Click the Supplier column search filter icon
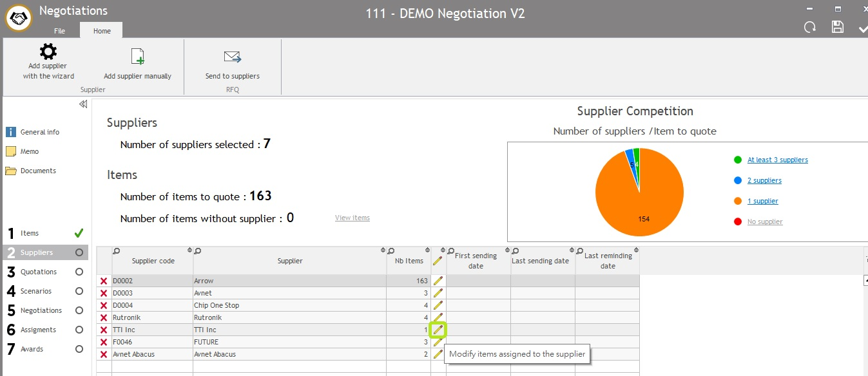 click(198, 250)
